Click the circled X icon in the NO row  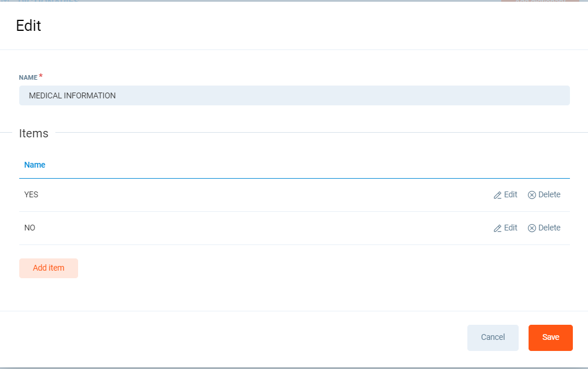click(531, 228)
